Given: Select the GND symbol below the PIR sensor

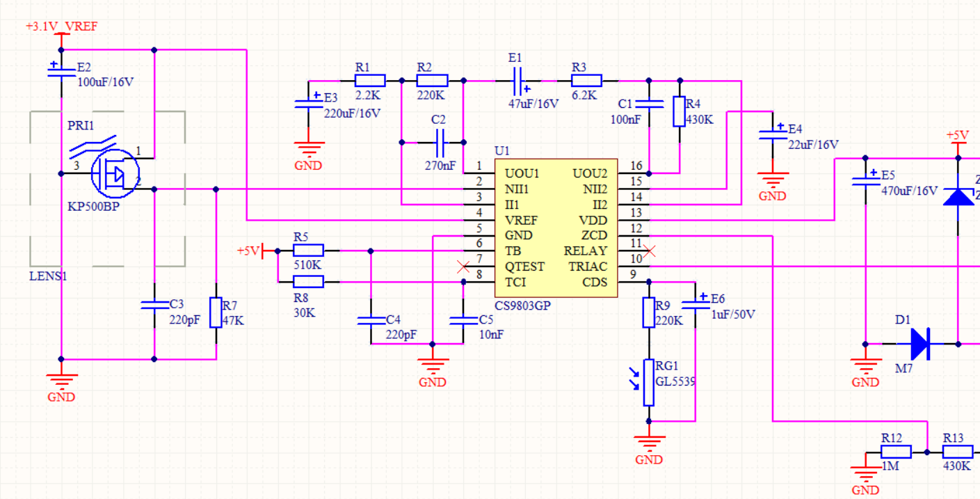Looking at the screenshot, I should pos(61,386).
